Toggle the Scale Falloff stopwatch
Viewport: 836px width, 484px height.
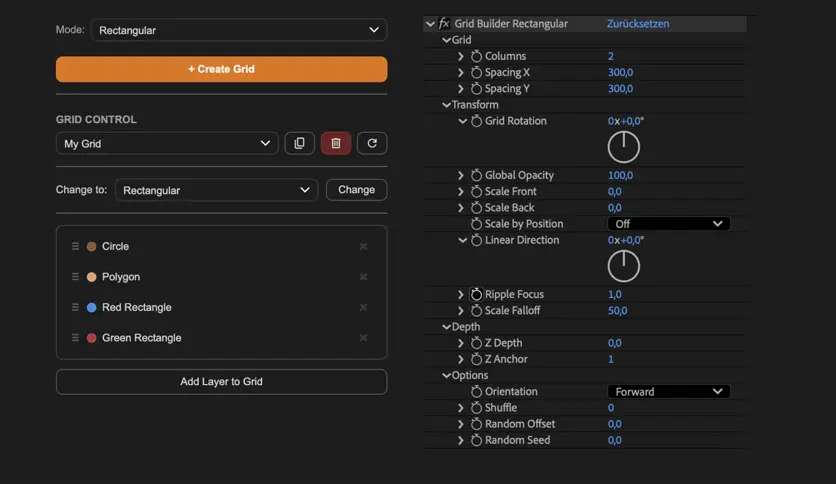[476, 311]
